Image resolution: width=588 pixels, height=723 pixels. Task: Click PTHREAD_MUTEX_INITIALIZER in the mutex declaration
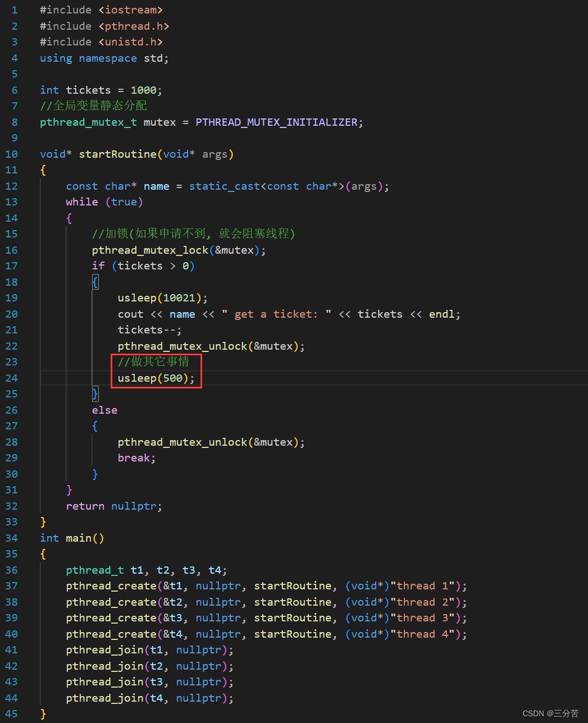276,122
